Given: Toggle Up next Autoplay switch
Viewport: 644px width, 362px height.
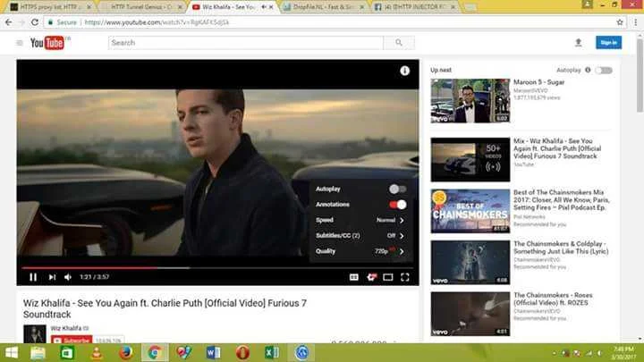Looking at the screenshot, I should (x=604, y=71).
